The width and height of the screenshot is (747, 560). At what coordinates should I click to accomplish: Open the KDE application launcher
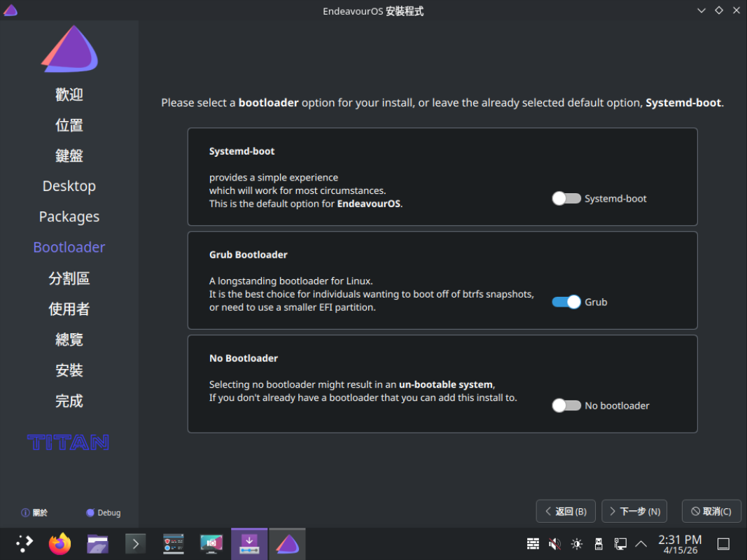[x=24, y=544]
